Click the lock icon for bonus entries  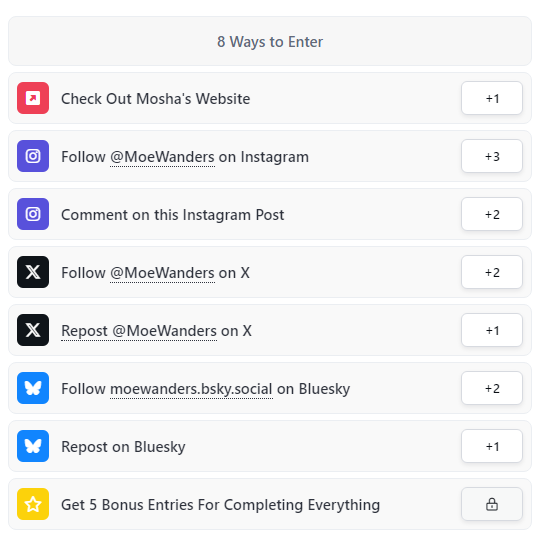492,504
